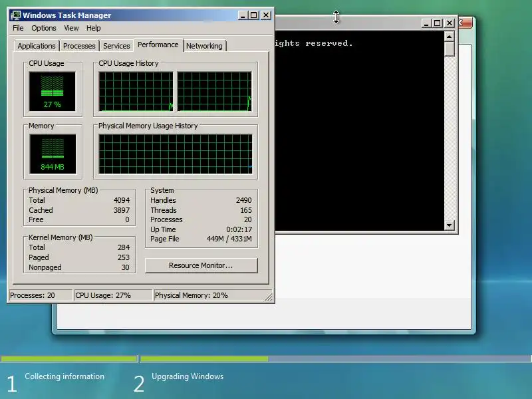Viewport: 532px width, 399px height.
Task: Click the Kernel Memory Total value 284
Action: [124, 247]
